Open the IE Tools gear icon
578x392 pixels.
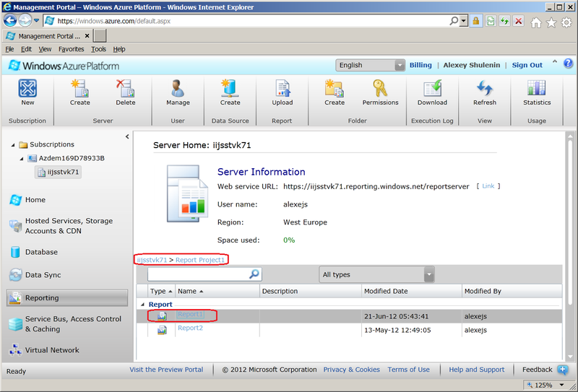pos(566,23)
